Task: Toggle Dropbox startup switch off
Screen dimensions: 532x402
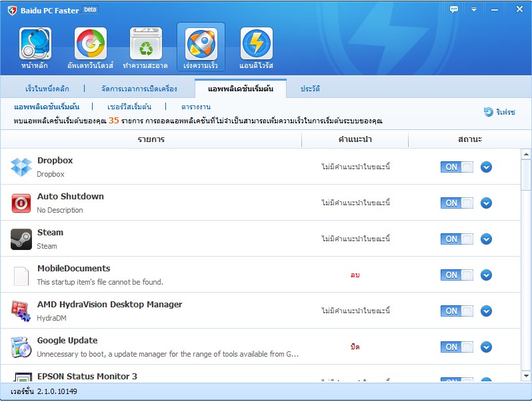Action: click(457, 167)
